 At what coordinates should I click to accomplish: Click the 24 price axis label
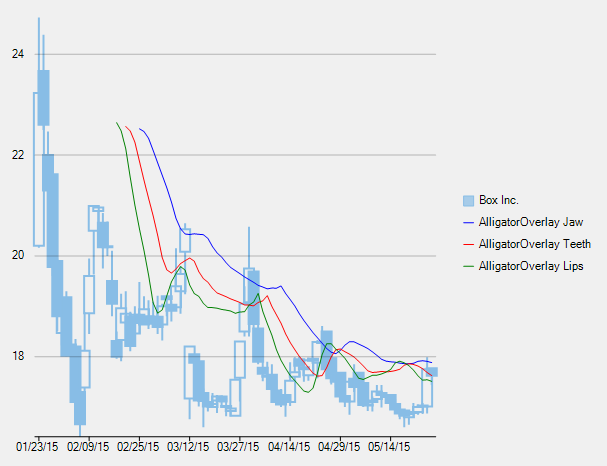pos(18,54)
